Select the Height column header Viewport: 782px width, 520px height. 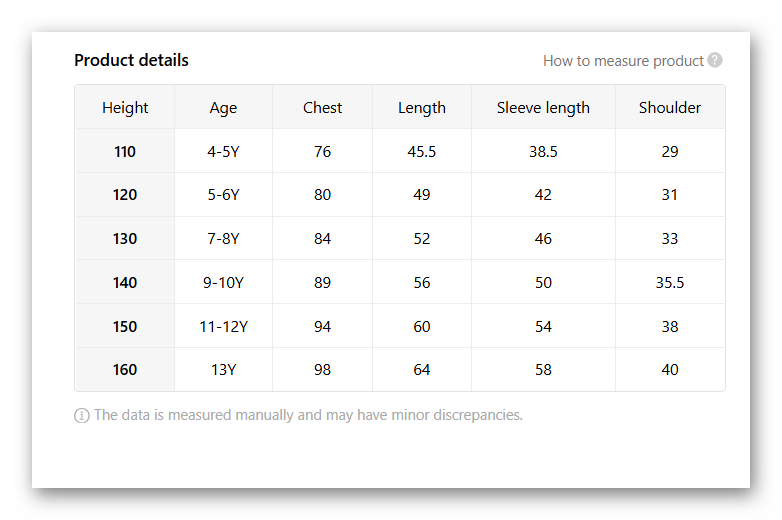coord(125,108)
